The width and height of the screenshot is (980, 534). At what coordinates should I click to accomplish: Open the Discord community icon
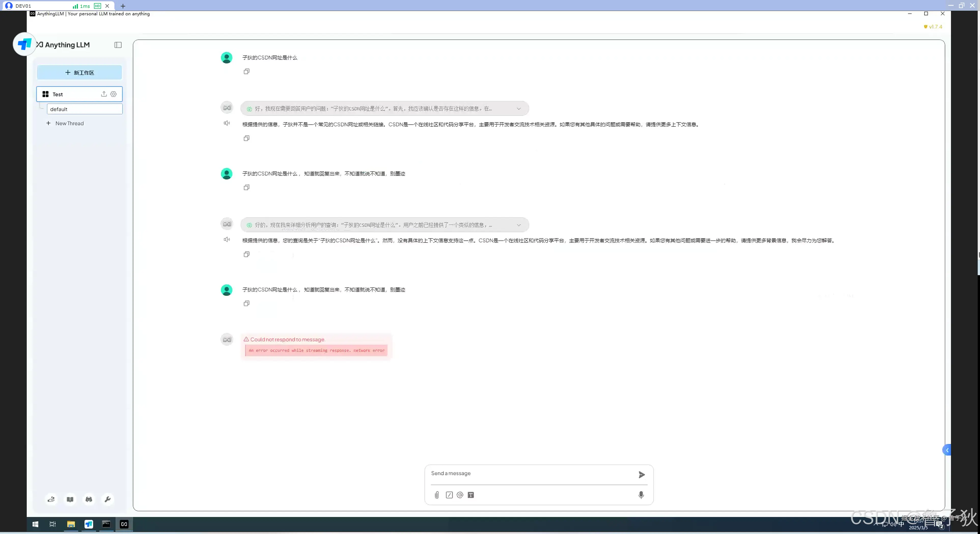click(89, 499)
